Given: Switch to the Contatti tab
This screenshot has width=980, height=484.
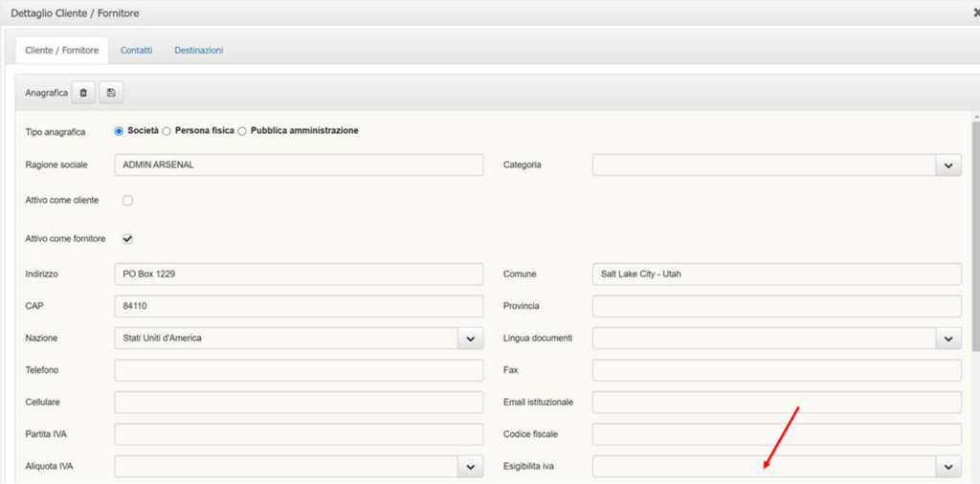Looking at the screenshot, I should [136, 50].
